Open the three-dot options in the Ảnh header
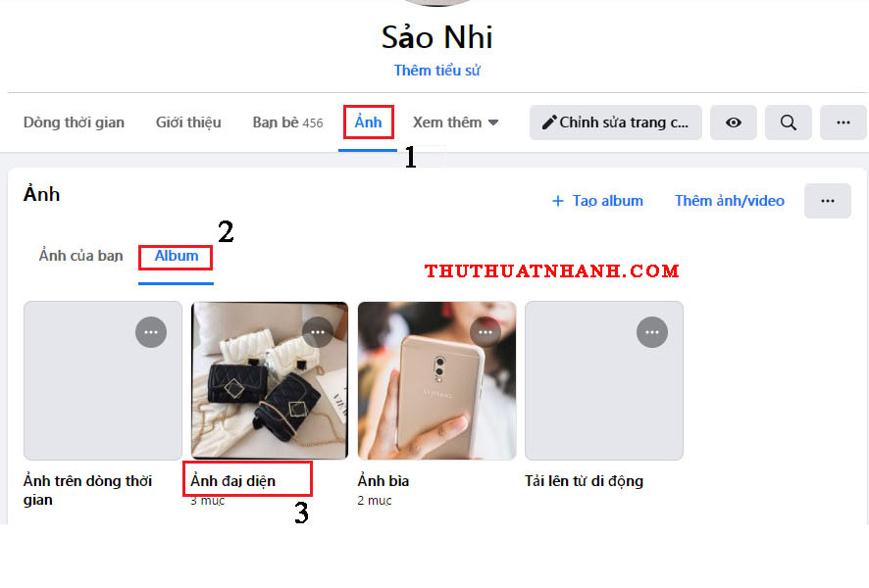 pos(828,201)
